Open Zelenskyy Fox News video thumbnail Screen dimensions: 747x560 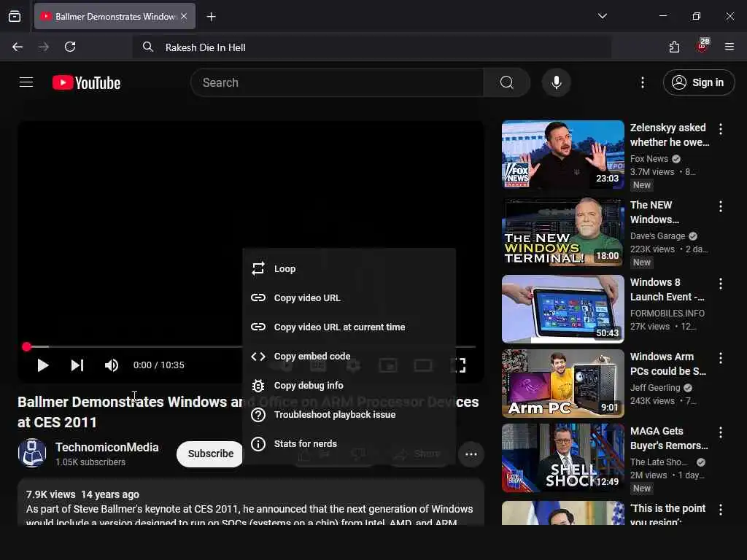point(562,155)
